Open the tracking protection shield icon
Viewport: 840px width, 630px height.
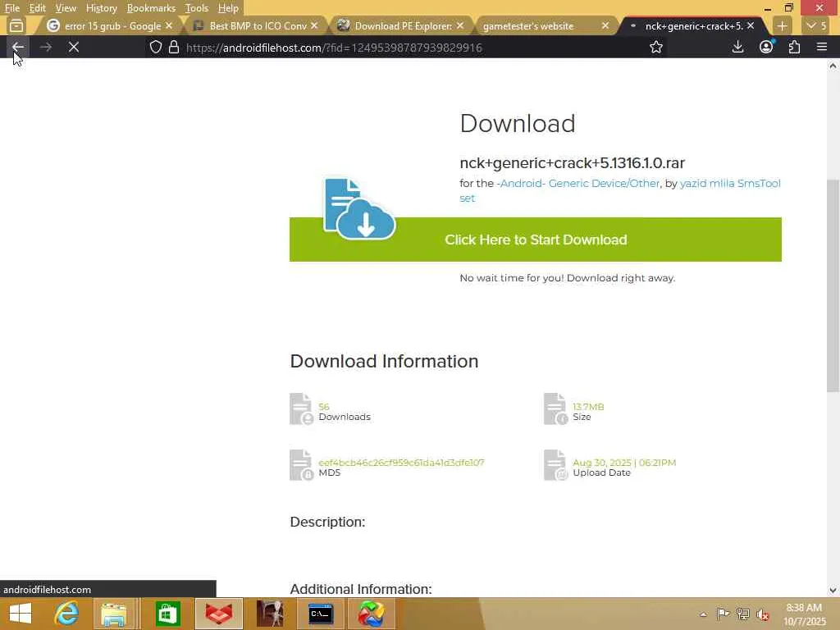(155, 47)
